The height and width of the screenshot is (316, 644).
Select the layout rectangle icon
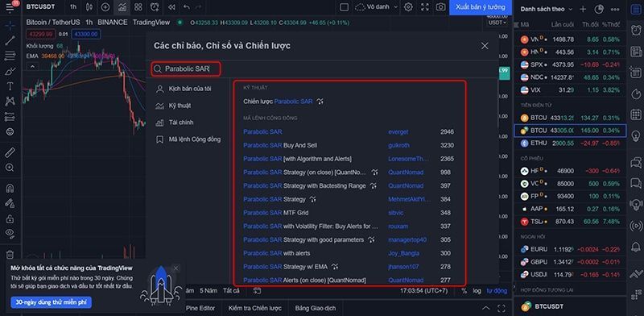(x=345, y=7)
